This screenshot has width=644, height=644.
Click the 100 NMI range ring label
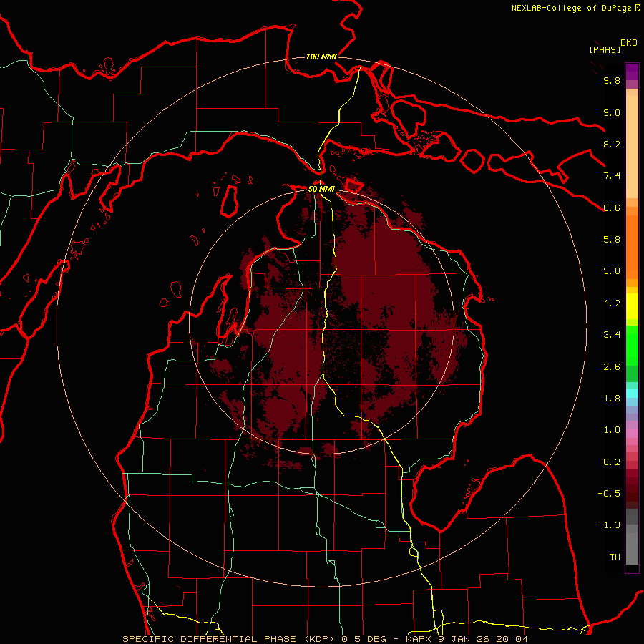(321, 57)
